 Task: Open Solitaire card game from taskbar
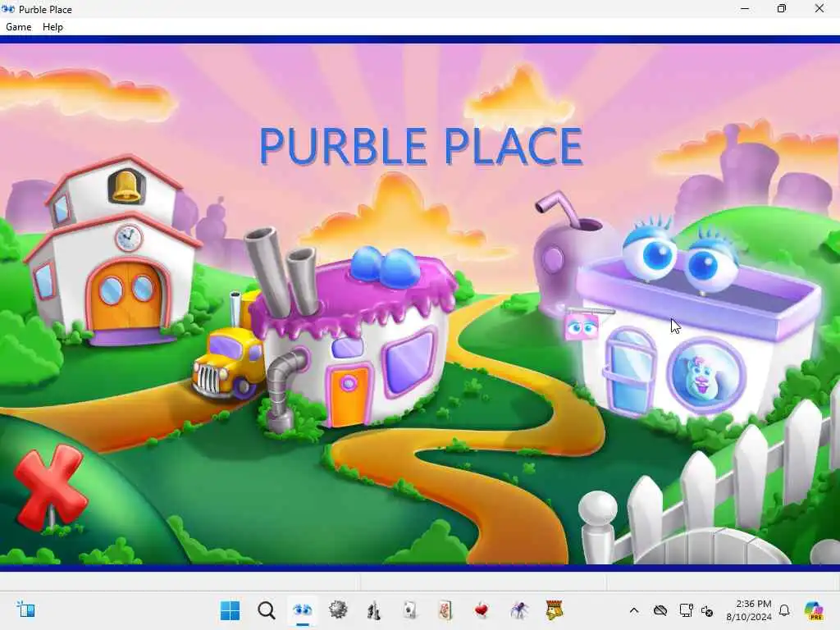[x=410, y=610]
